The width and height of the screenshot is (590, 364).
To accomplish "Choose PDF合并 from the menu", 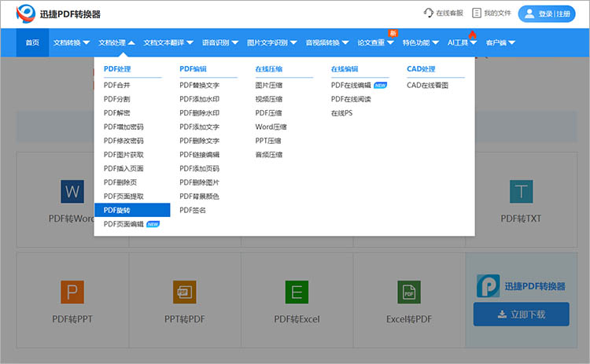I will [116, 86].
